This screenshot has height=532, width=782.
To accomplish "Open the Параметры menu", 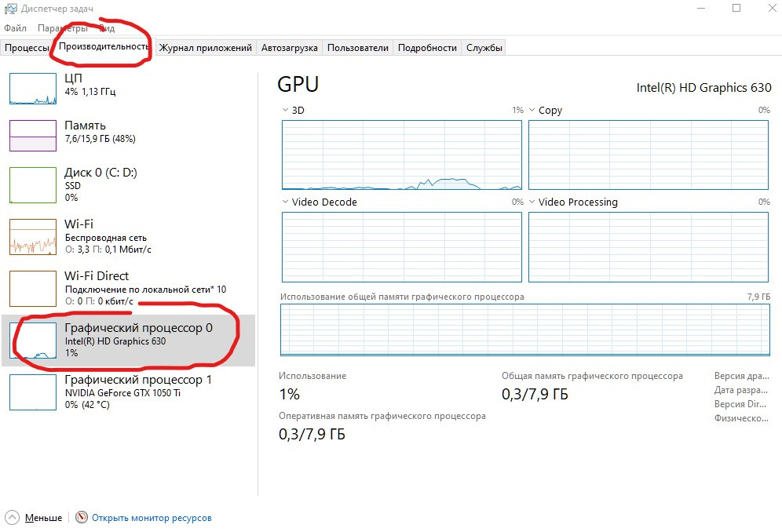I will point(62,28).
